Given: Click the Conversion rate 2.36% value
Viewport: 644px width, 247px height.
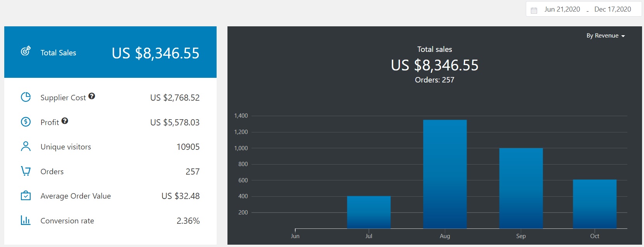Looking at the screenshot, I should [x=188, y=221].
